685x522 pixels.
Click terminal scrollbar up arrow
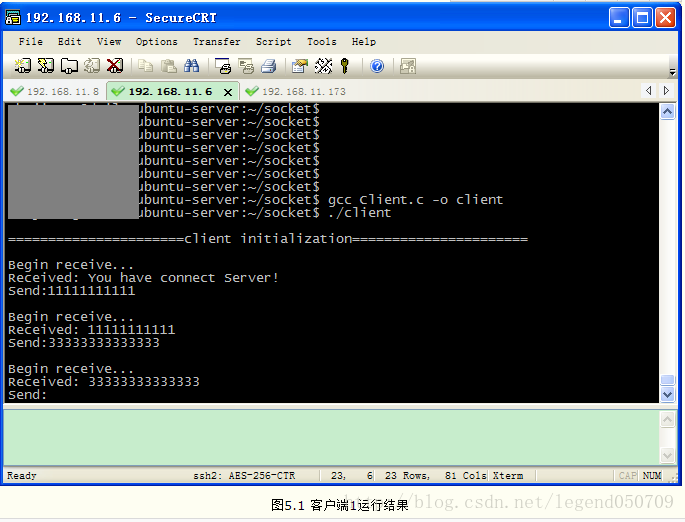(668, 113)
